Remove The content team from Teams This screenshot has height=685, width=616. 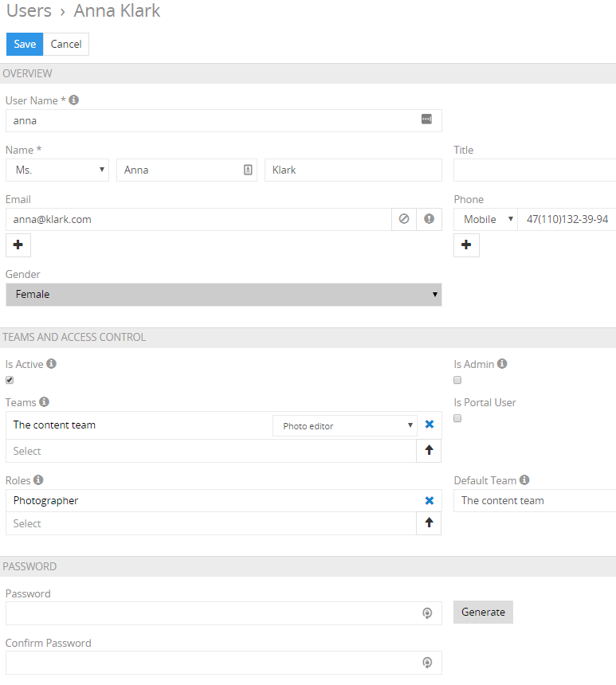430,425
